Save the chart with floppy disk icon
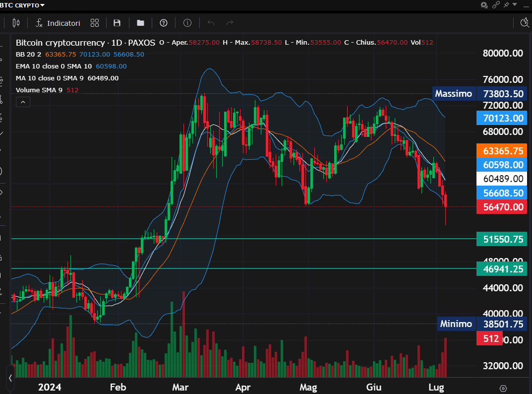Viewport: 532px width, 394px height. pos(117,23)
